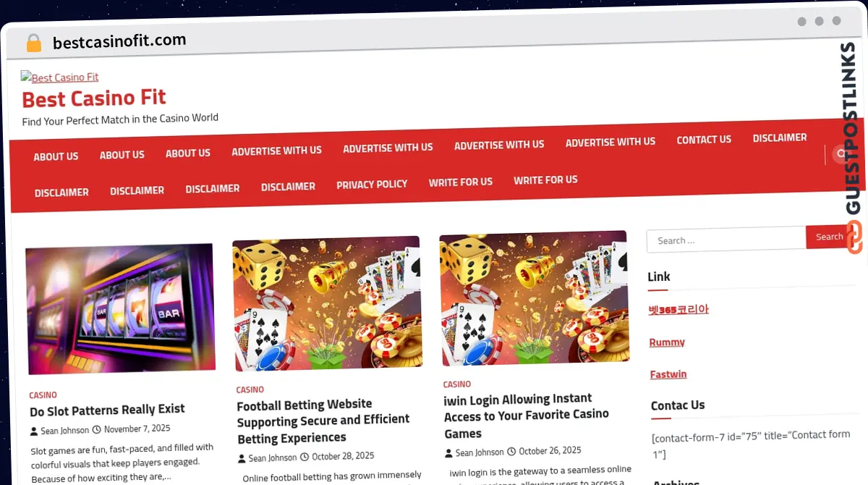Read the Do Slot Patterns Really Exist article
868x485 pixels.
107,410
